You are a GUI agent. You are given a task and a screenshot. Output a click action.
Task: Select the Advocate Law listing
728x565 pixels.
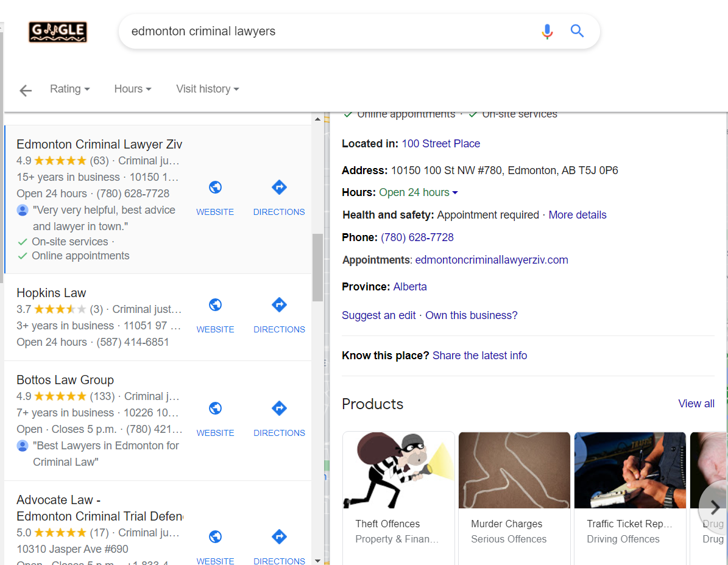pyautogui.click(x=55, y=500)
